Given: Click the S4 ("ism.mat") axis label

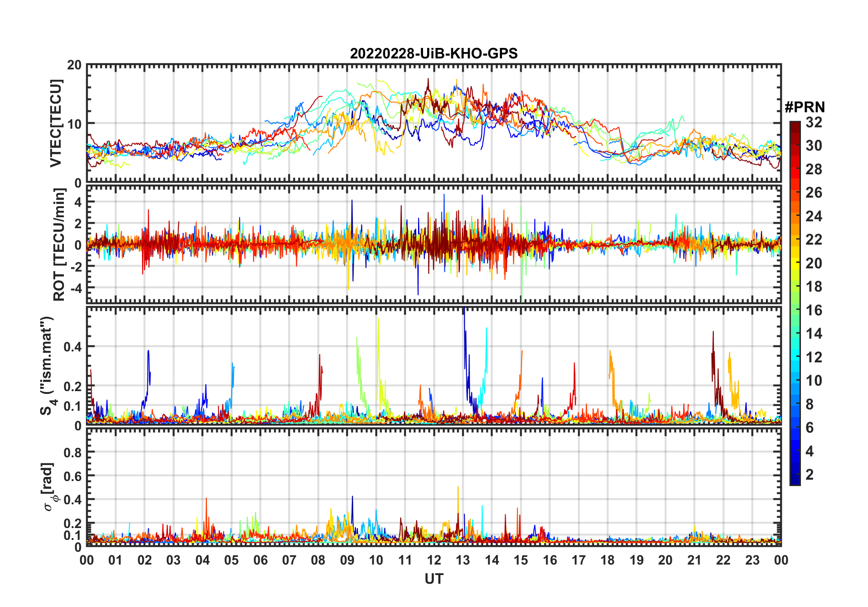Looking at the screenshot, I should point(47,366).
